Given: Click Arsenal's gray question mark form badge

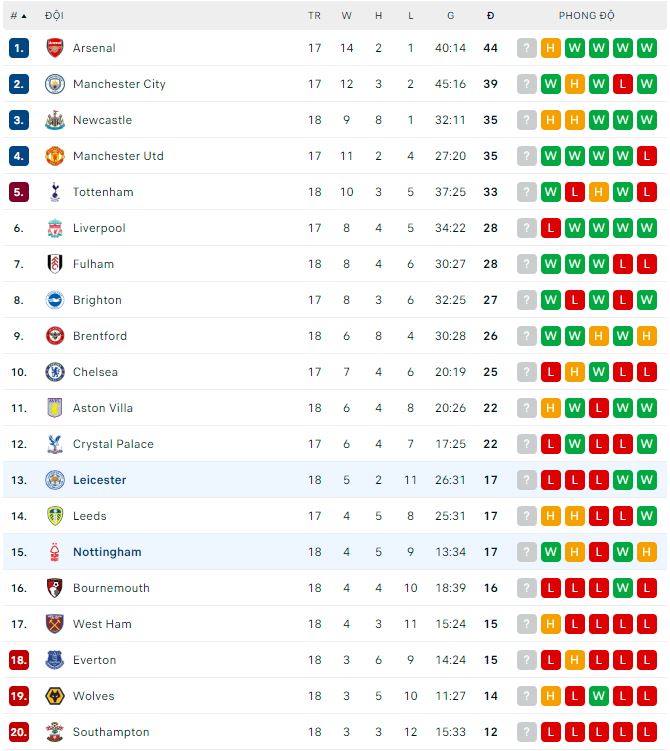Looking at the screenshot, I should (x=527, y=48).
